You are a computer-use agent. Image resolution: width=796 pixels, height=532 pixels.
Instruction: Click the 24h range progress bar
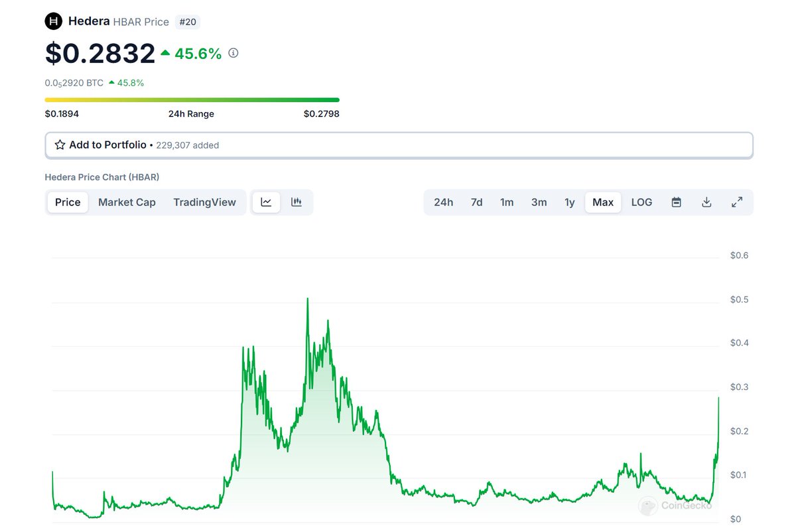pos(192,100)
